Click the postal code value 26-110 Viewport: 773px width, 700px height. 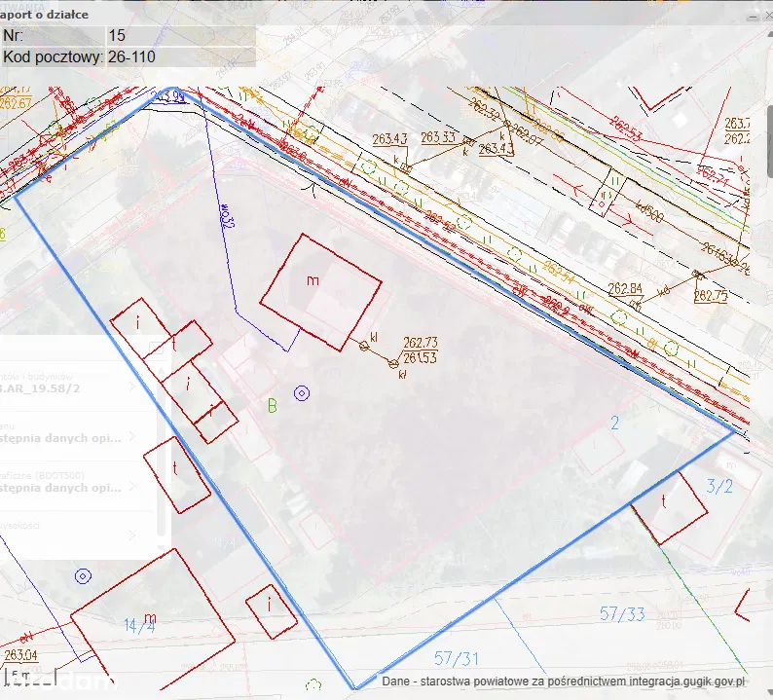(131, 57)
